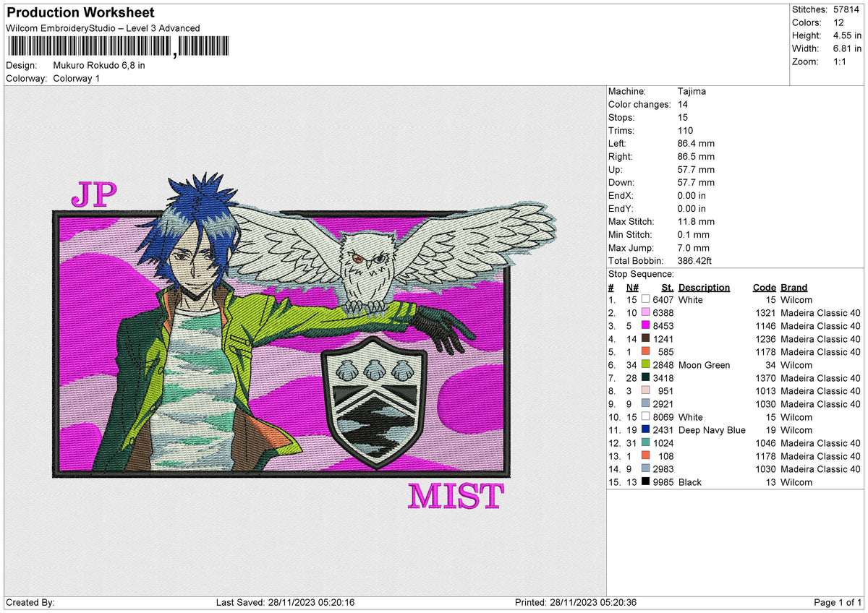Click the Up label in machine info
The width and height of the screenshot is (868, 613).
click(616, 170)
